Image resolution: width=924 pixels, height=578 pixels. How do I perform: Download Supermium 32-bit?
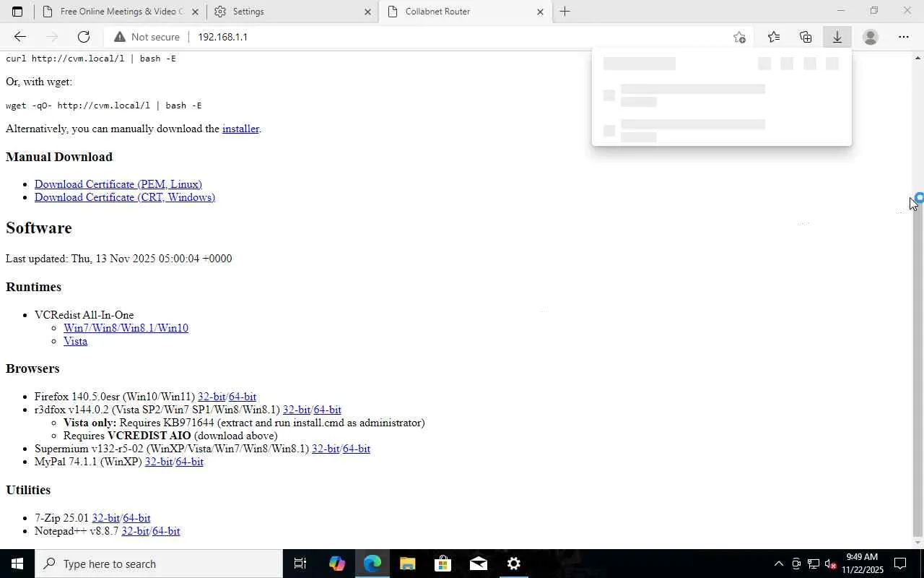click(x=326, y=449)
